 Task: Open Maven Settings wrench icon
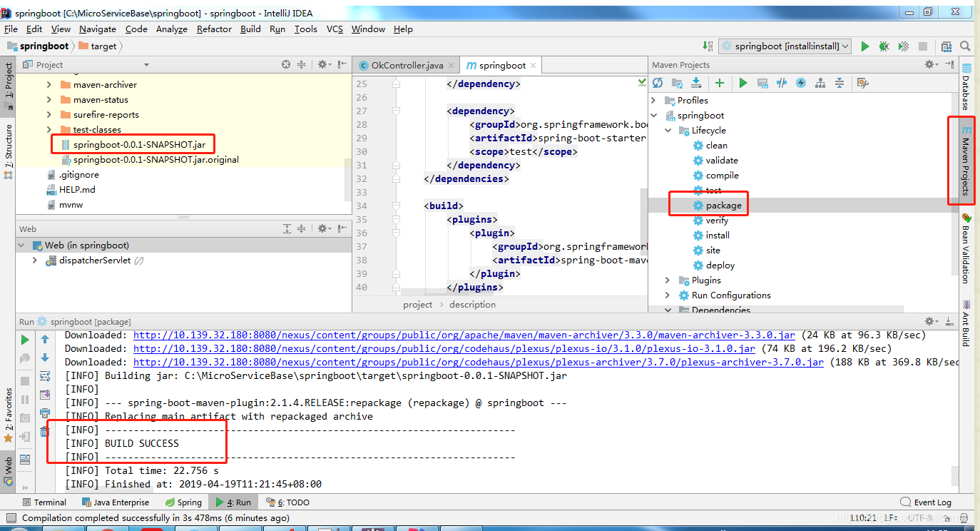(862, 83)
